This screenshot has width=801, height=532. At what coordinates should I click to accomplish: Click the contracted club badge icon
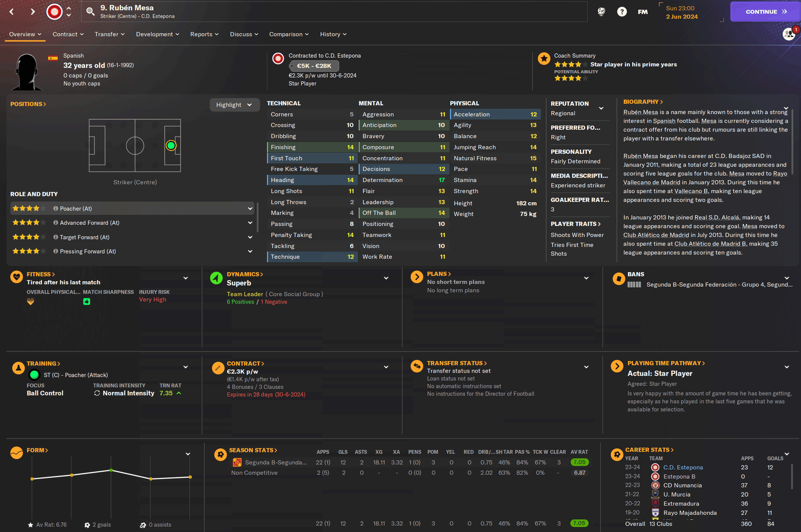pos(278,59)
